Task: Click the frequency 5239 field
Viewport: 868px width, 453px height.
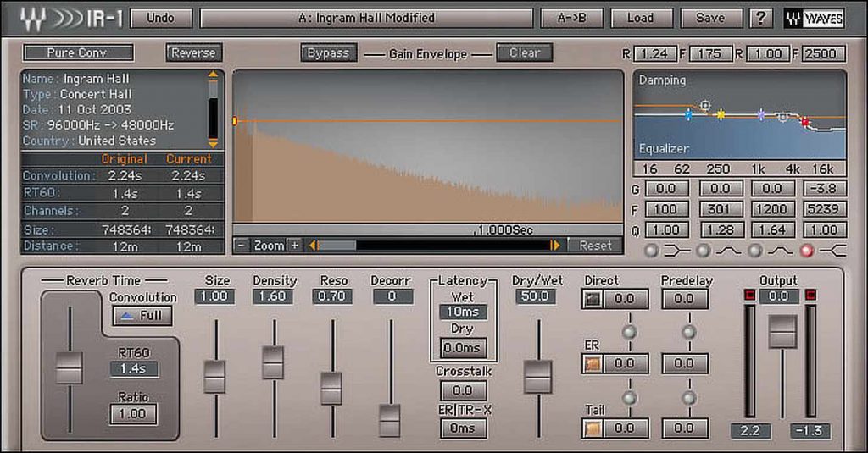Action: click(824, 209)
